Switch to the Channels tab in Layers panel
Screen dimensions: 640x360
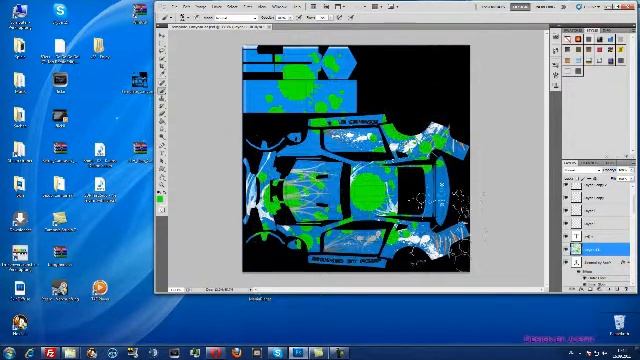[589, 163]
